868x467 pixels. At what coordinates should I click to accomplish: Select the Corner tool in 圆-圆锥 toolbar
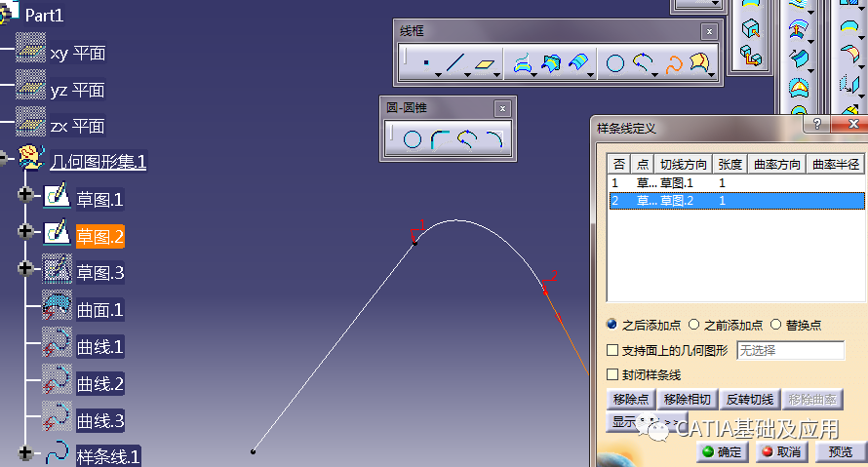click(x=440, y=139)
